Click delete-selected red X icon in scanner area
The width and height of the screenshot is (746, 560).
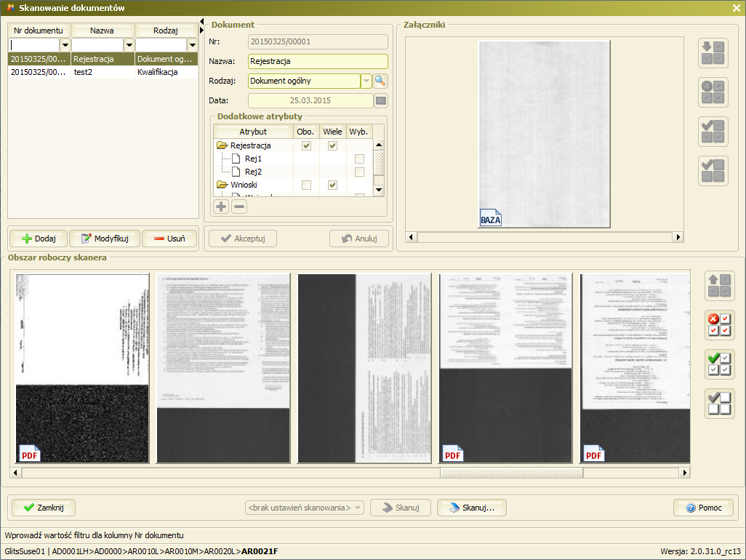[x=719, y=325]
